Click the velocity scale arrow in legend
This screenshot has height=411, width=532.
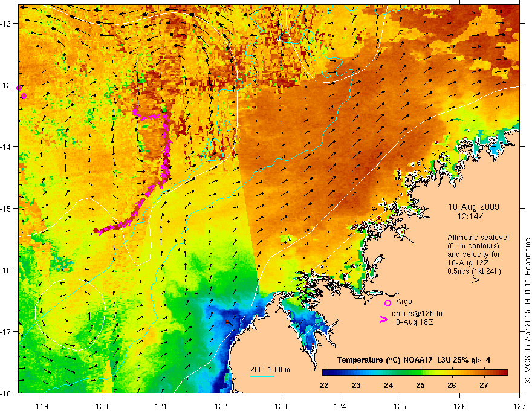(467, 280)
